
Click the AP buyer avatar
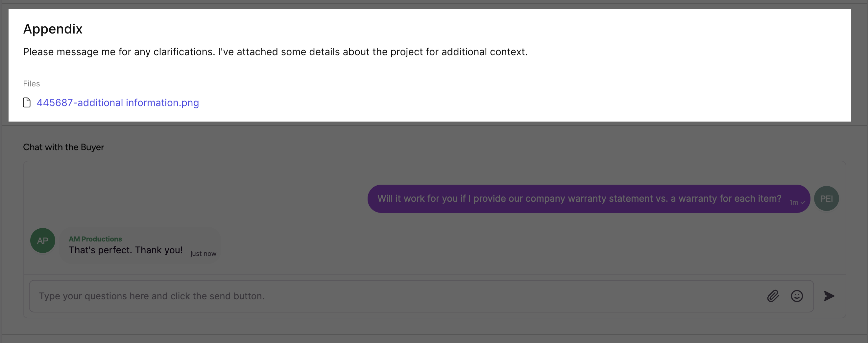(42, 241)
